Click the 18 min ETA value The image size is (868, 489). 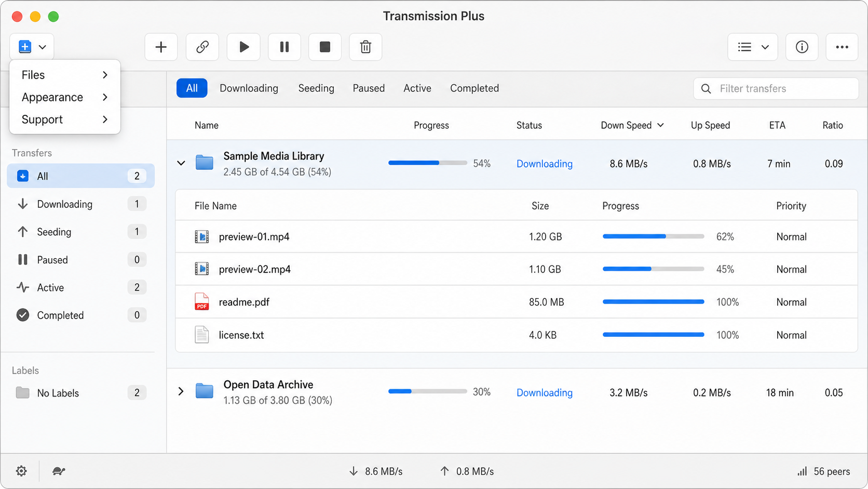tap(780, 393)
